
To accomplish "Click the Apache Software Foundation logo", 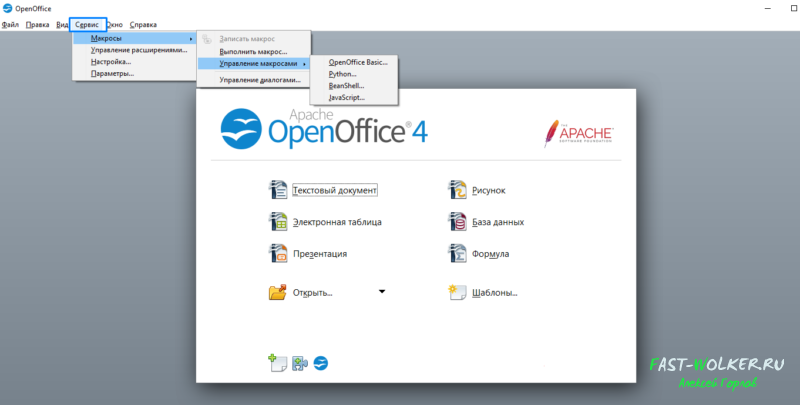I will (578, 133).
